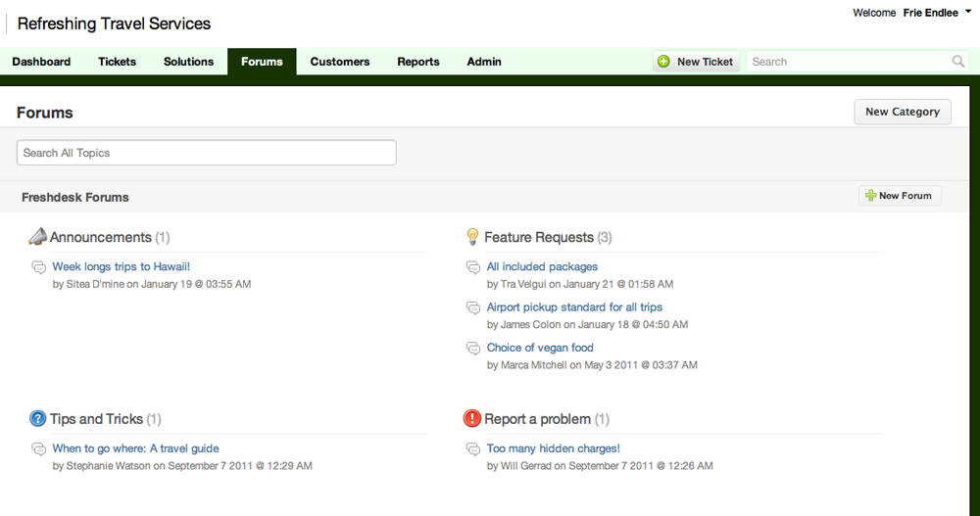980x516 pixels.
Task: Open 'When to go where: A travel guide'
Action: (x=135, y=448)
